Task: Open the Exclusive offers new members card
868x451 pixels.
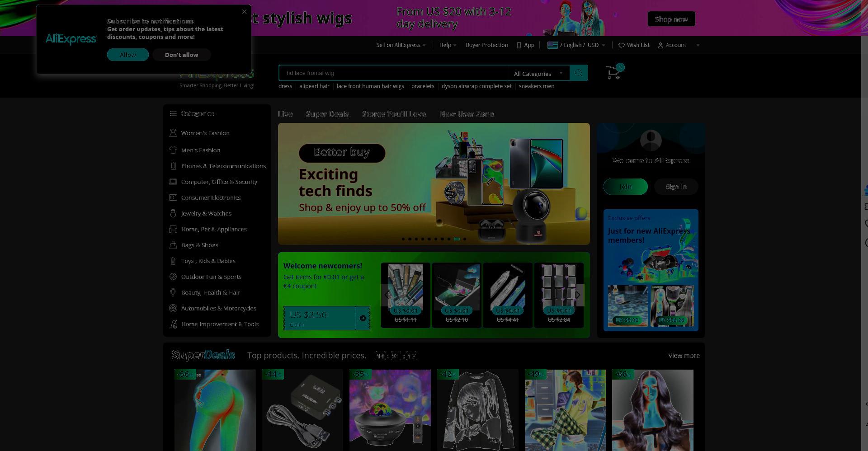Action: (x=651, y=270)
